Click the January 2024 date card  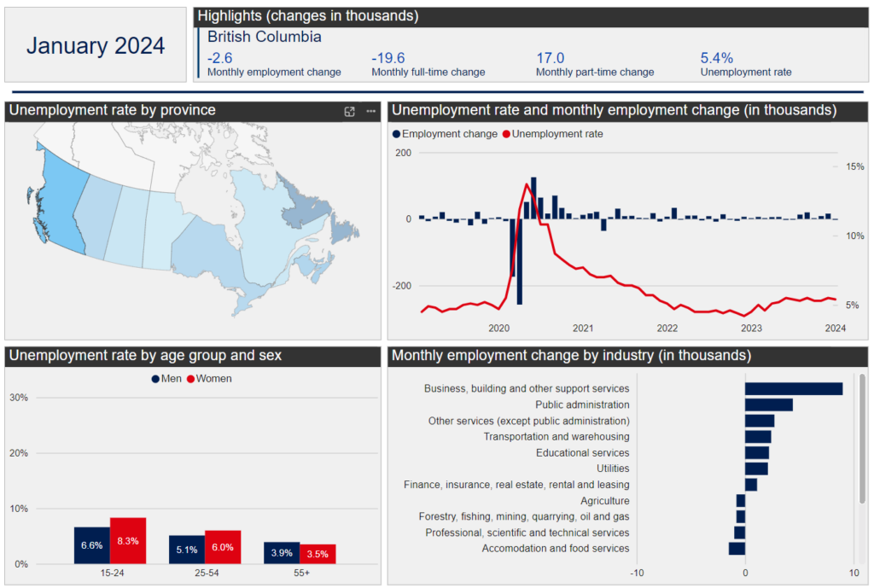(96, 45)
